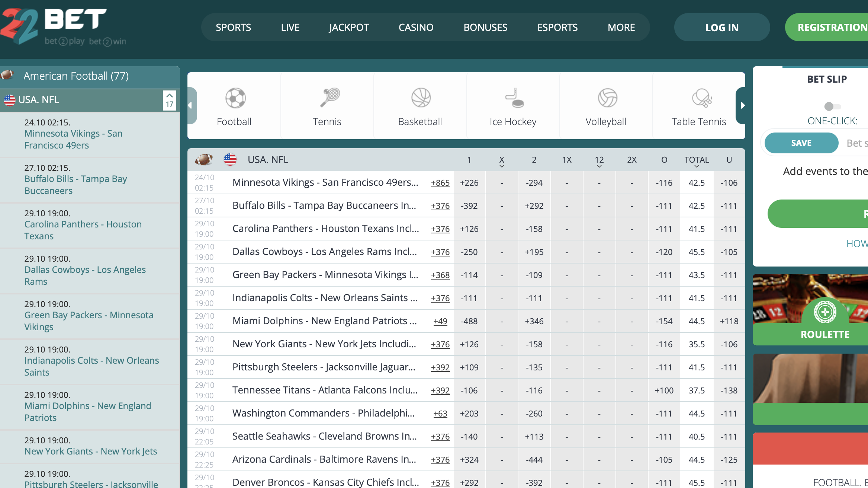The width and height of the screenshot is (868, 488).
Task: Open Miami Dolphins - New England Patriots sidebar link
Action: click(88, 412)
